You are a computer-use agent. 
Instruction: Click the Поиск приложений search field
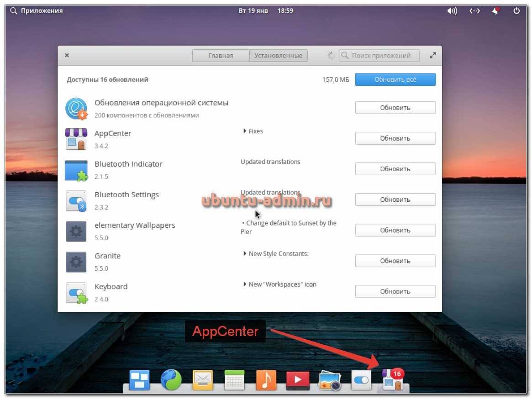click(x=381, y=56)
